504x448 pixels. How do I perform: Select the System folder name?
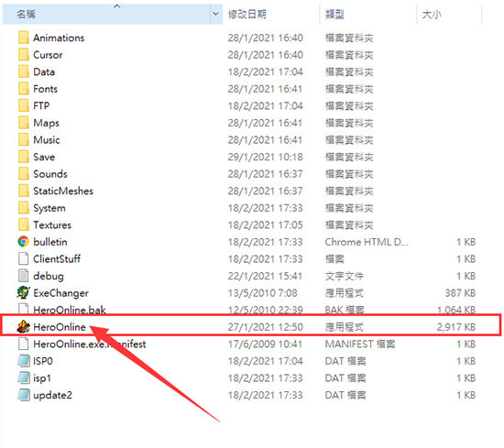(49, 208)
